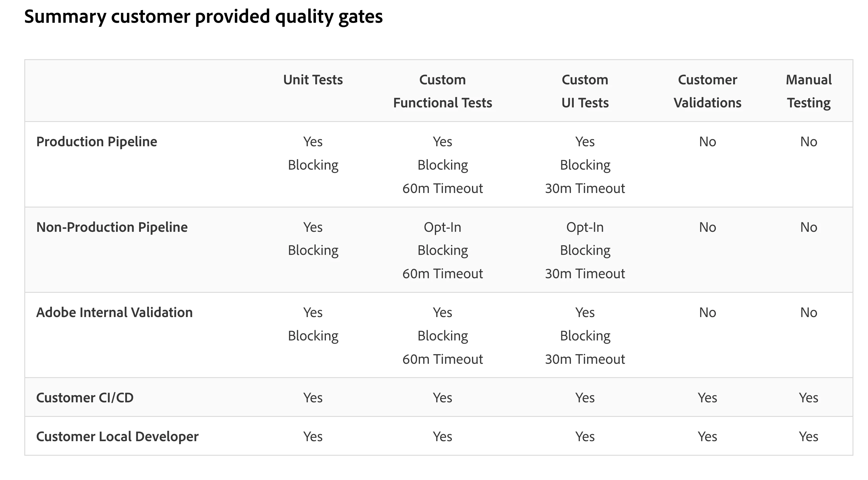Select the Adobe Internal Validation row label
The height and width of the screenshot is (480, 868).
[114, 313]
